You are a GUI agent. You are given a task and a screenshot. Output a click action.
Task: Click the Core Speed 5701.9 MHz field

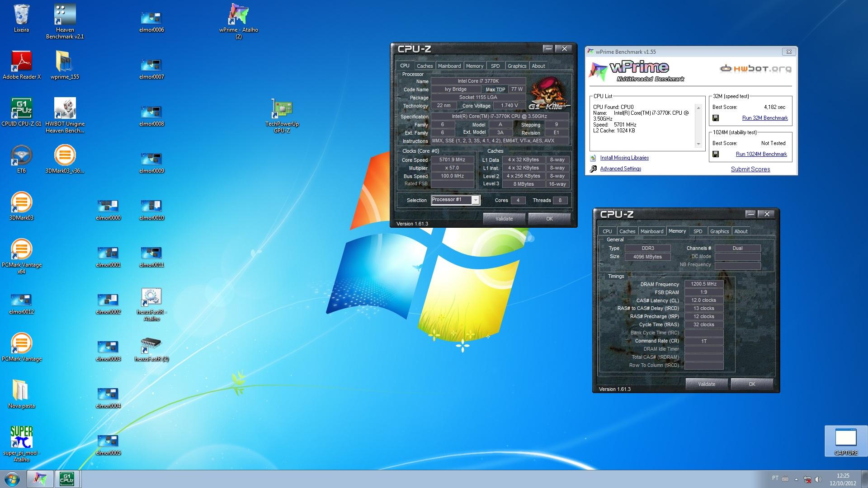tap(452, 160)
